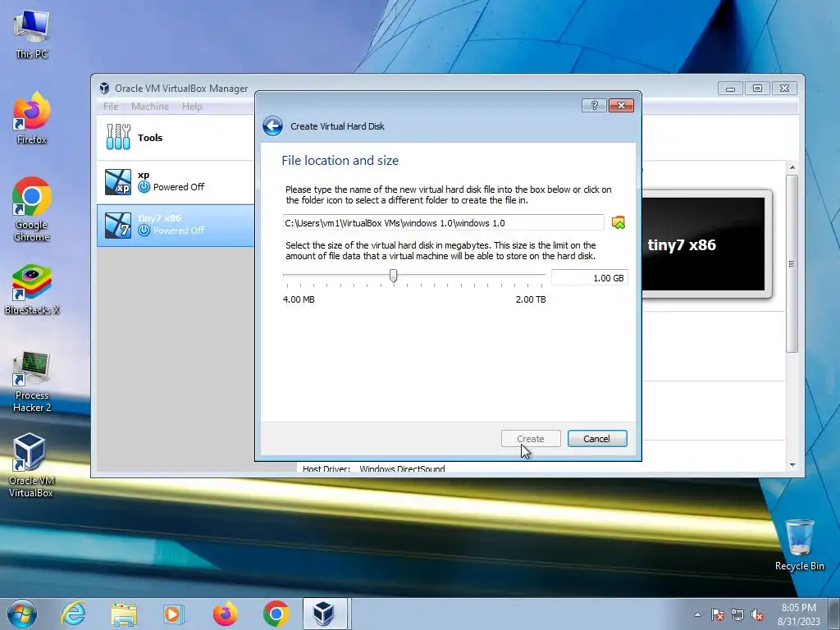The image size is (840, 630).
Task: Click the Cancel button
Action: click(x=597, y=439)
